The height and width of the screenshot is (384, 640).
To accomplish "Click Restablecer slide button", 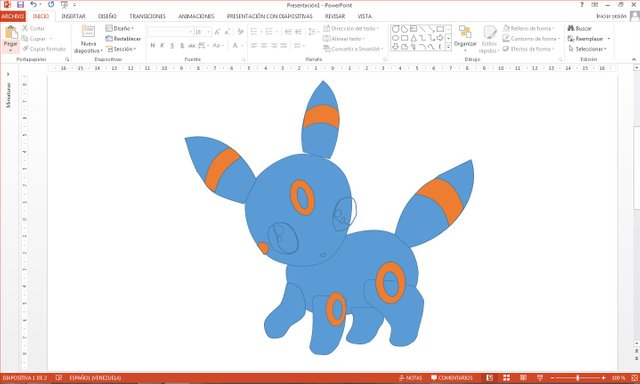I will pos(123,38).
